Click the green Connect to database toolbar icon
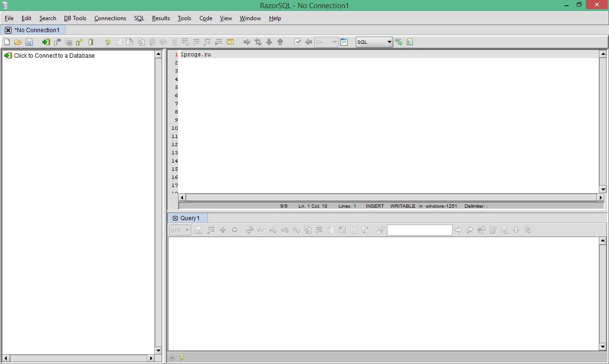 pos(46,42)
